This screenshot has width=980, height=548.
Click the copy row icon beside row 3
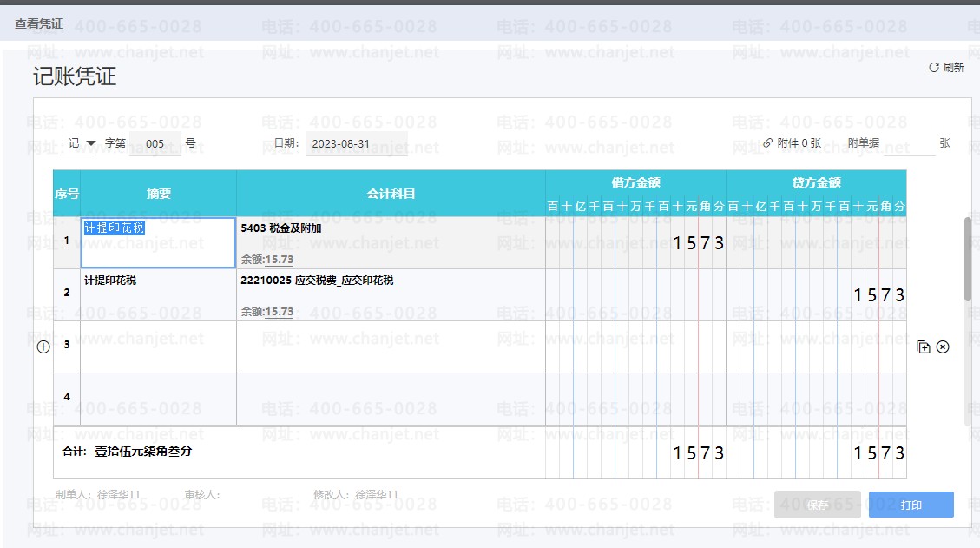(x=924, y=347)
